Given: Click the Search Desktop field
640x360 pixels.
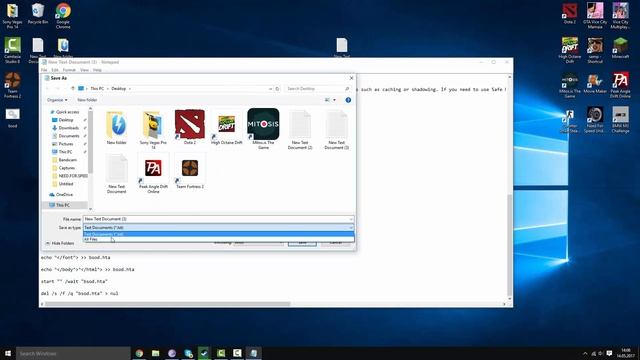Looking at the screenshot, I should [x=318, y=89].
